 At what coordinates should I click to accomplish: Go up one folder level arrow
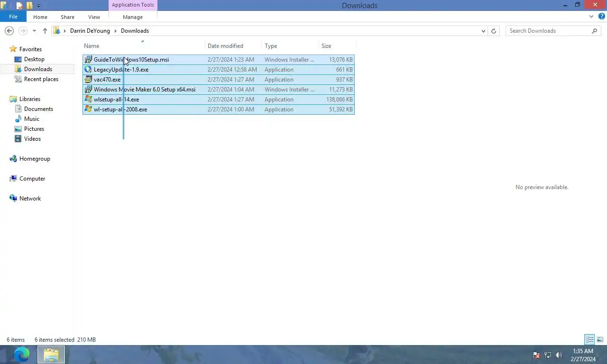point(45,31)
